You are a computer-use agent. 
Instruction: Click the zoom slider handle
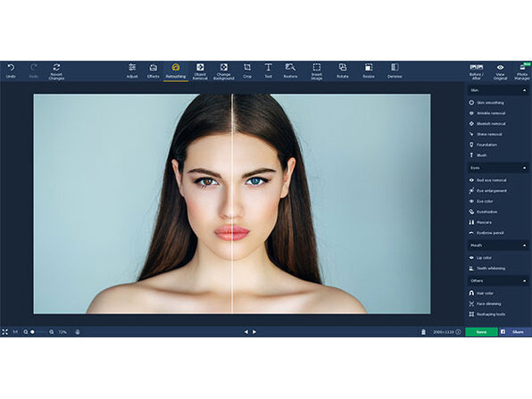tap(32, 332)
